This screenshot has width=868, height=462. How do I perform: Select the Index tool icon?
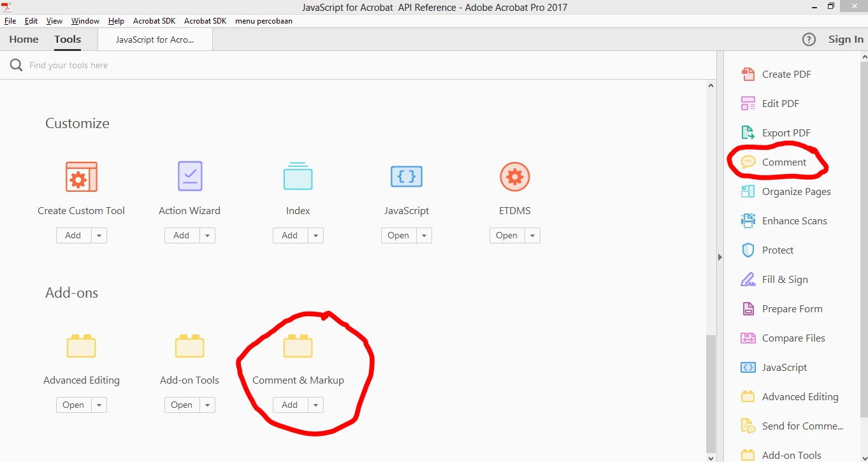298,177
